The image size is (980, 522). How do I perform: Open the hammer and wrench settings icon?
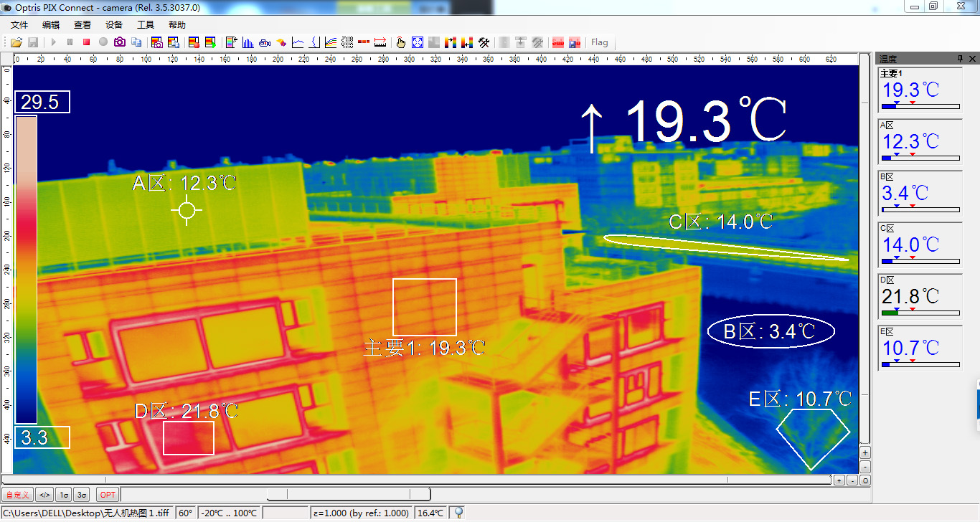coord(484,42)
